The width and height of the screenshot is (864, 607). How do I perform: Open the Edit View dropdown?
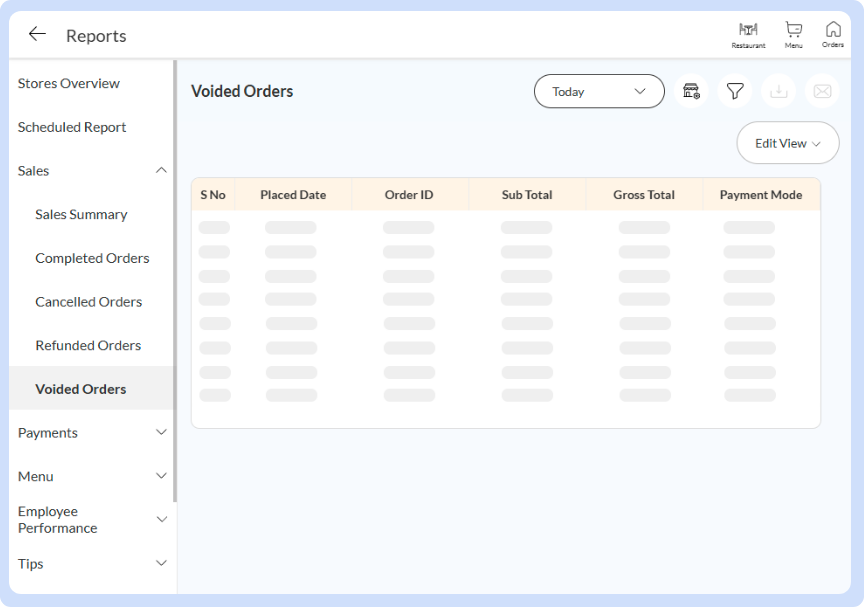(x=787, y=143)
